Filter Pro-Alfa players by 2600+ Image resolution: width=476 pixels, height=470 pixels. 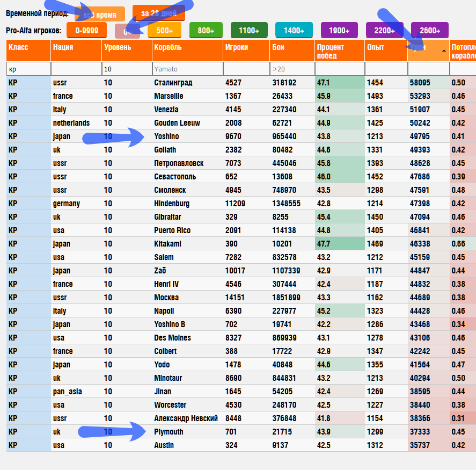tap(429, 31)
